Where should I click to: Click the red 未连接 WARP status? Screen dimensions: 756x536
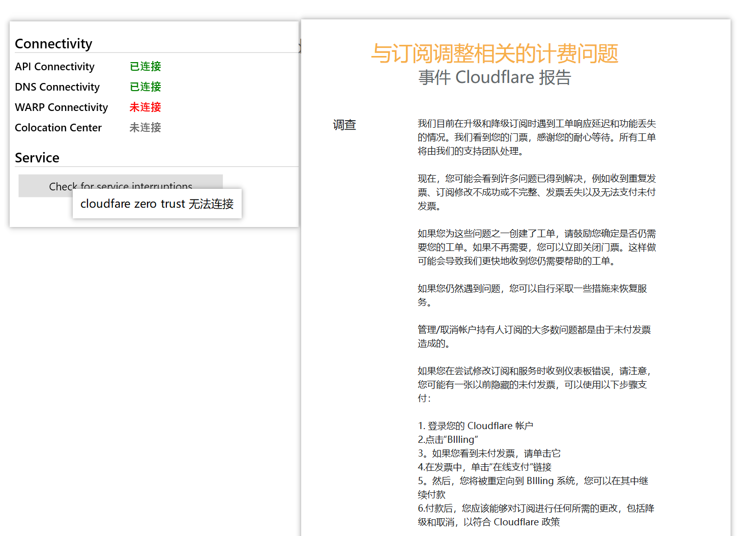tap(146, 107)
